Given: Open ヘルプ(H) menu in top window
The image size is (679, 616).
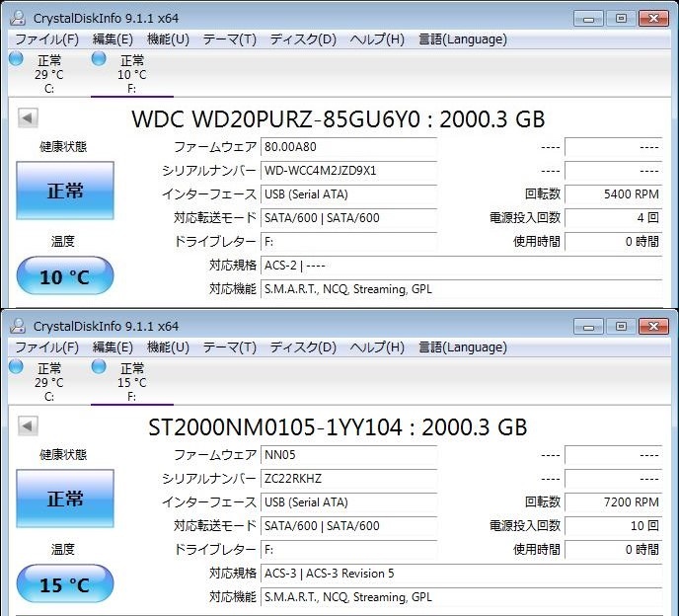Looking at the screenshot, I should coord(377,39).
